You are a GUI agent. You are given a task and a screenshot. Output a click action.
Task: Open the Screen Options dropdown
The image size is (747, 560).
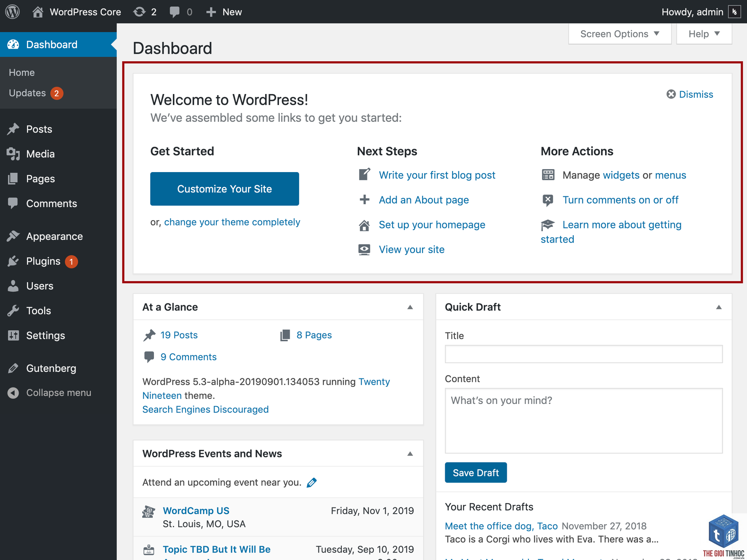click(620, 34)
